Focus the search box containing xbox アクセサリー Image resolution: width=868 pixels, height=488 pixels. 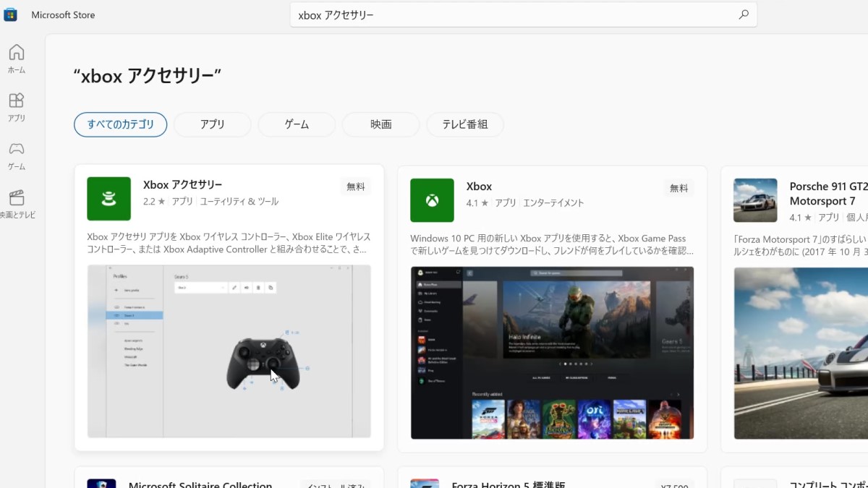524,14
